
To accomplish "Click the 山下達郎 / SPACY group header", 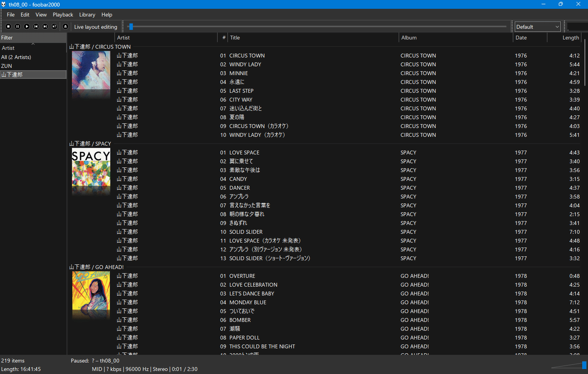I will tap(90, 144).
